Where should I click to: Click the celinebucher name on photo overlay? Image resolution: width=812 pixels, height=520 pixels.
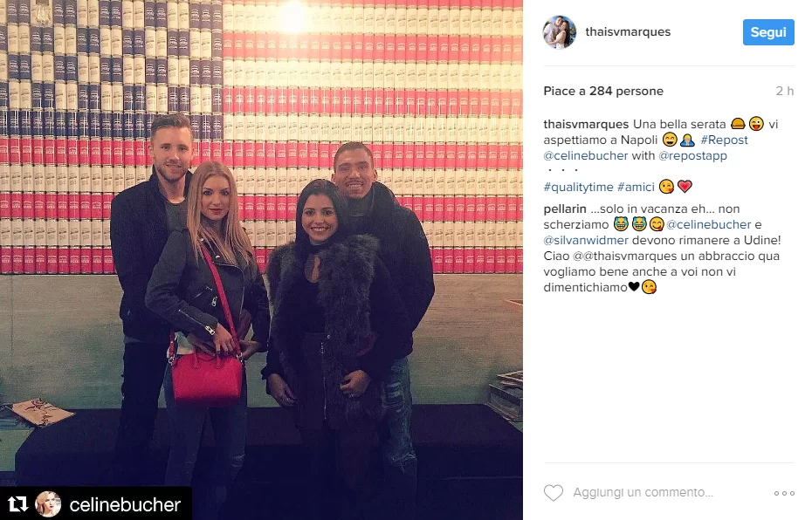tap(125, 504)
